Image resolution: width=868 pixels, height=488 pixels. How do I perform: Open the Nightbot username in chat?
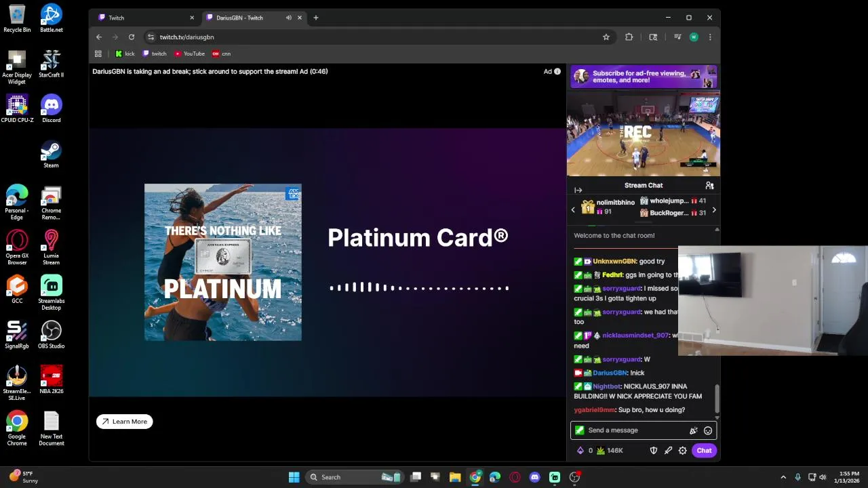[606, 386]
